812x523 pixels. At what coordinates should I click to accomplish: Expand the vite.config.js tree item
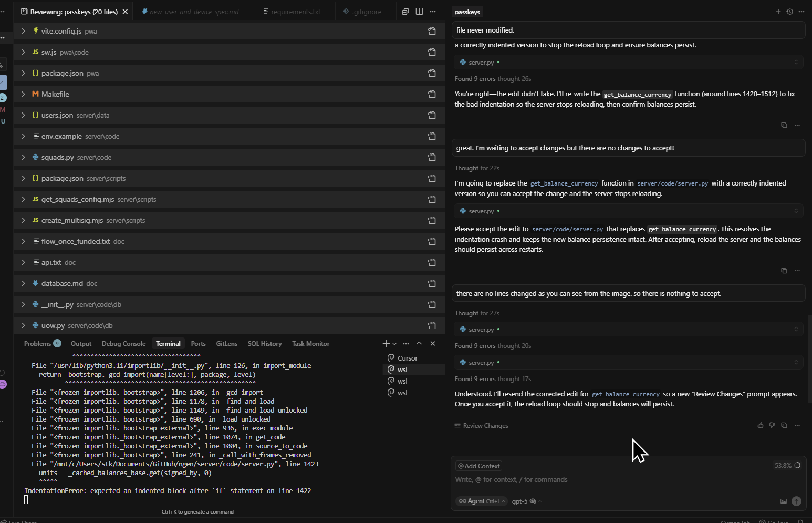click(x=23, y=31)
